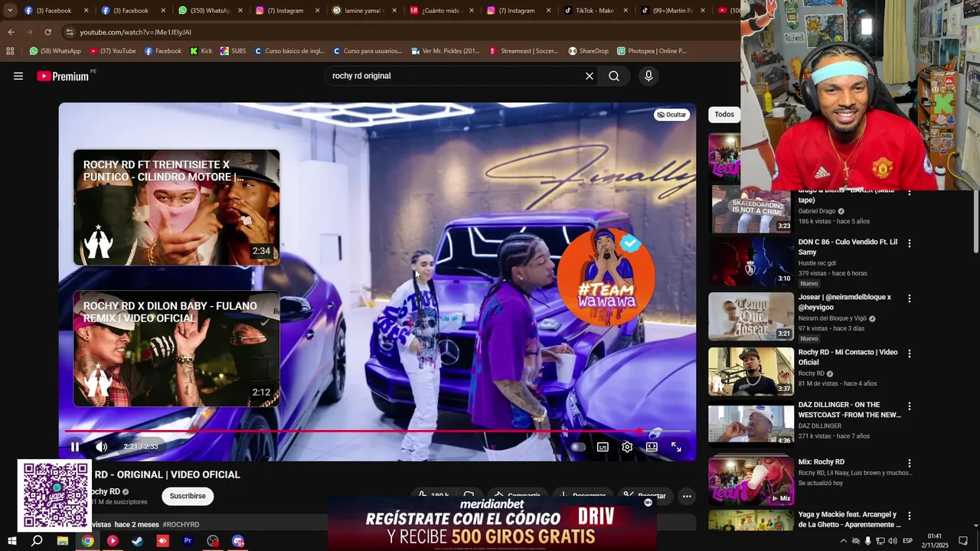Open options for the DON C 86 video
980x551 pixels.
tap(910, 243)
